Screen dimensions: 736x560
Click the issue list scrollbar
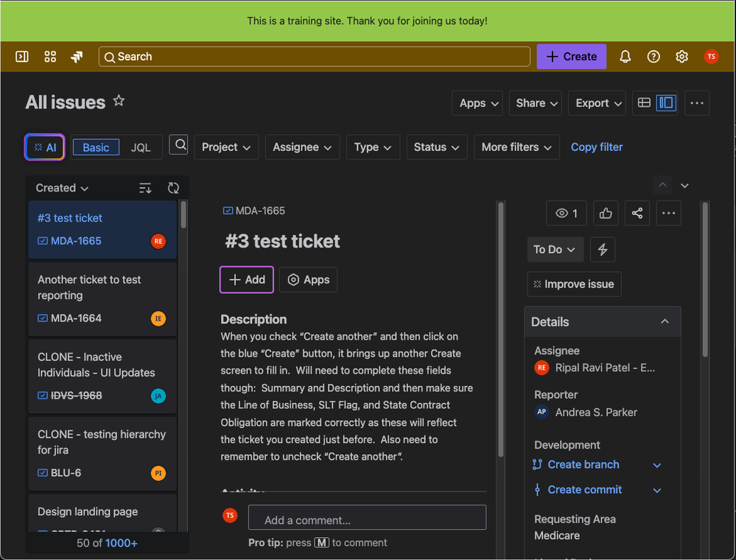[x=183, y=215]
